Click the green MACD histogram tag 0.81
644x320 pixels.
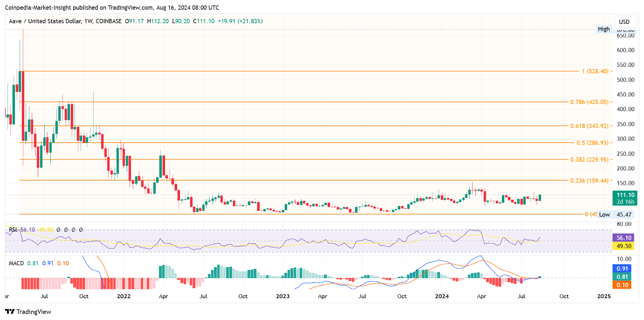pyautogui.click(x=622, y=276)
